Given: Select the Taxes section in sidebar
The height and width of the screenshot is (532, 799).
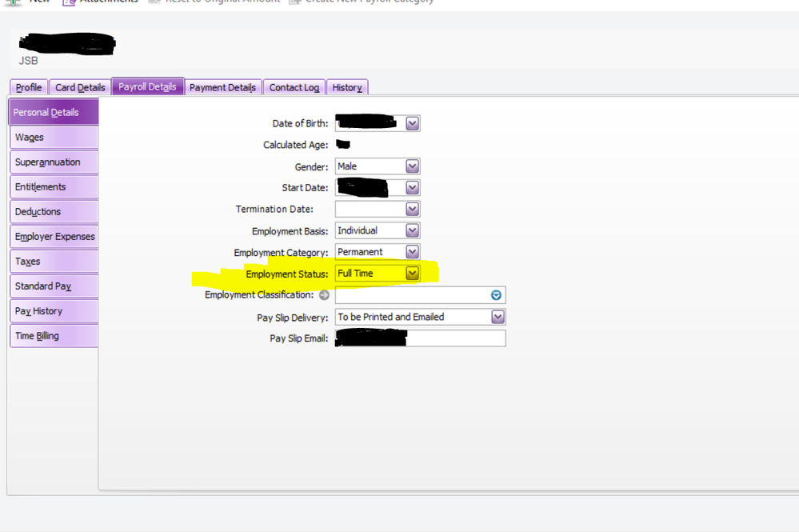Looking at the screenshot, I should 53,262.
